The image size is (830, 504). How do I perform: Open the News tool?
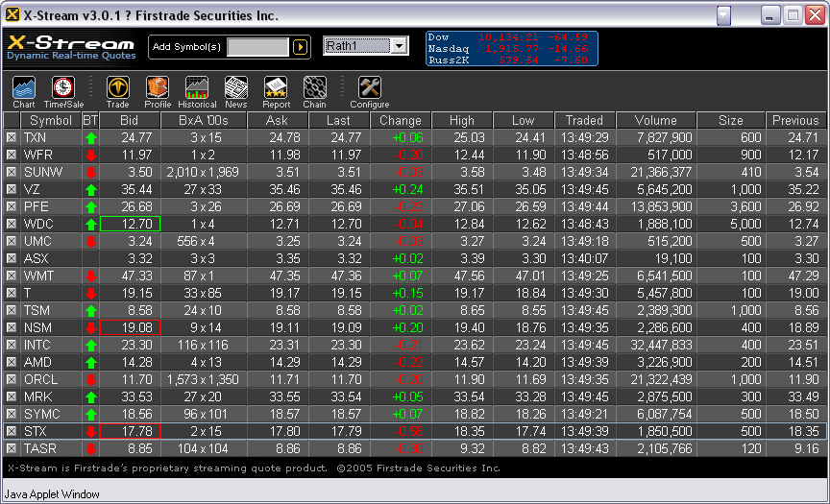click(236, 92)
